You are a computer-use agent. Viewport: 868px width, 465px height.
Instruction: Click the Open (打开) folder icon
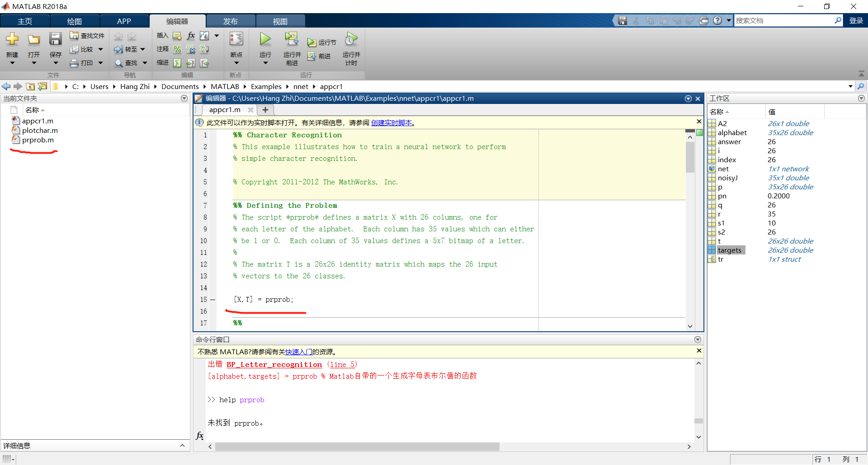pyautogui.click(x=33, y=39)
